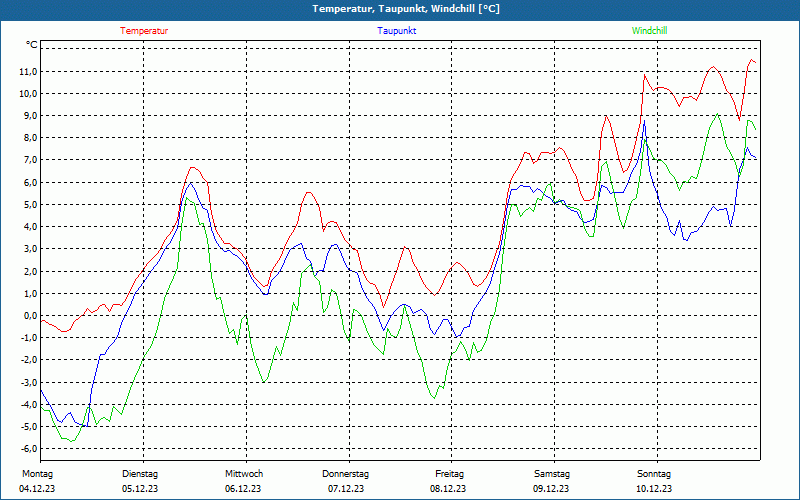Click the '10.12.23' date label

[x=654, y=489]
